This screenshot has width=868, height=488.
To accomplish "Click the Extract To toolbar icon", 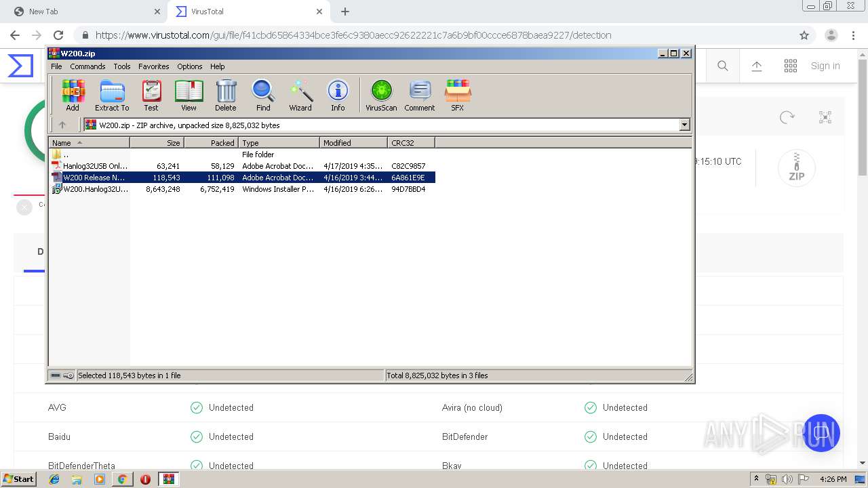I will click(x=112, y=95).
